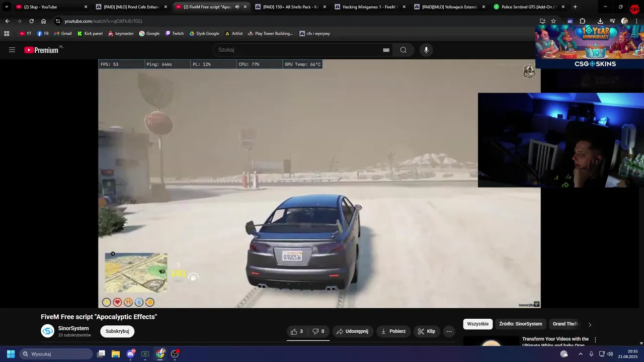The image size is (644, 362).
Task: Switch to Yellowjack Extended tab
Action: [x=449, y=7]
